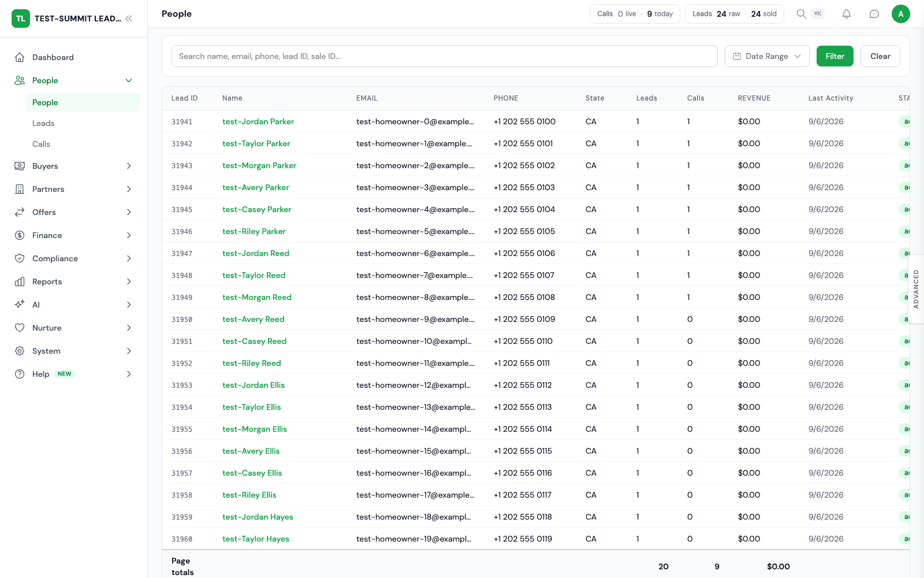The width and height of the screenshot is (924, 578).
Task: Click the Buyers sidebar icon
Action: pyautogui.click(x=20, y=166)
